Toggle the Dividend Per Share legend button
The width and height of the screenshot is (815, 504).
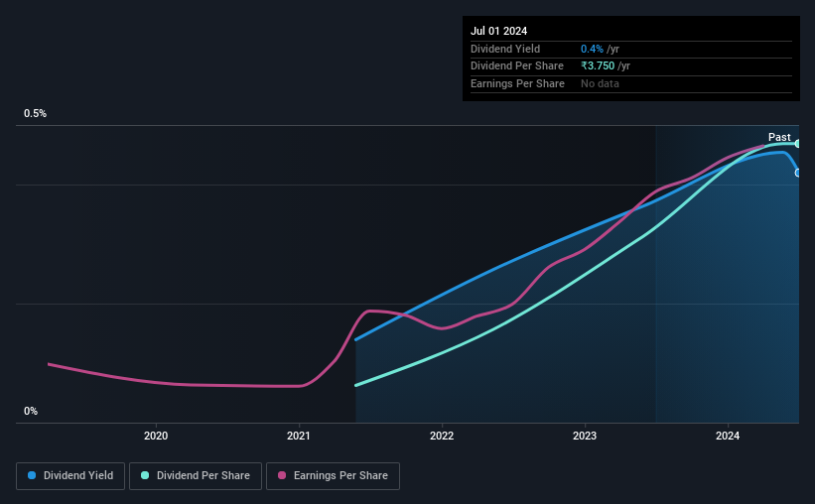coord(196,476)
